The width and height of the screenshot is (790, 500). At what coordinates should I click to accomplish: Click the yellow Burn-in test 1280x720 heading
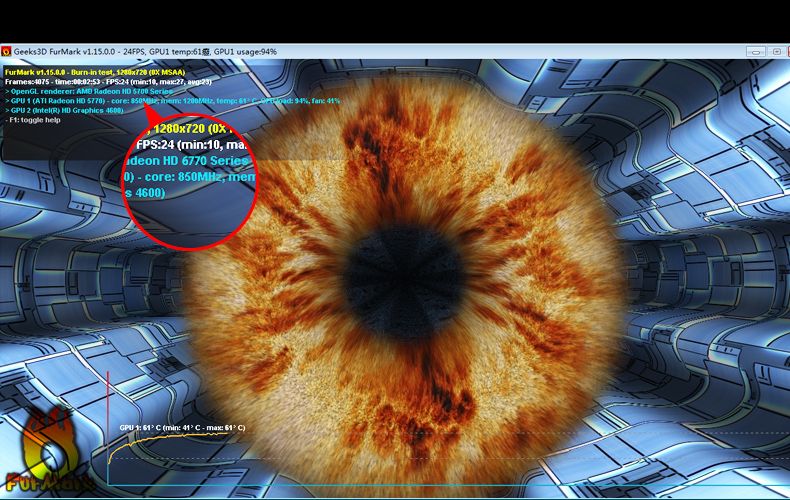point(95,72)
